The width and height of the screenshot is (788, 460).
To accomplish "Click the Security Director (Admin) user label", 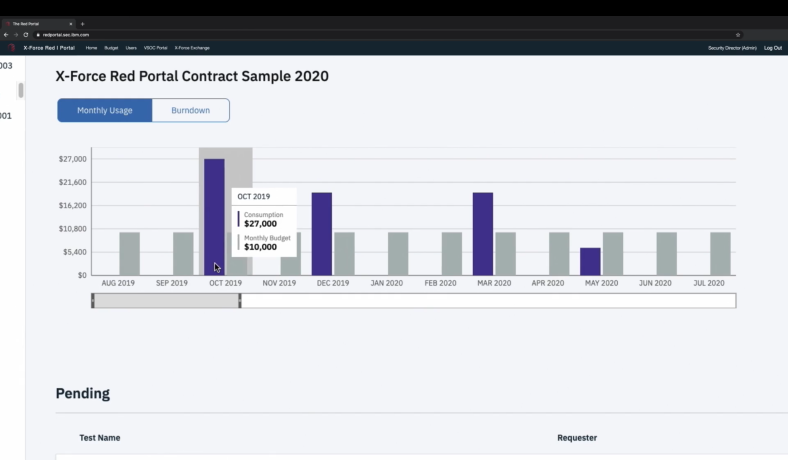I will (732, 48).
